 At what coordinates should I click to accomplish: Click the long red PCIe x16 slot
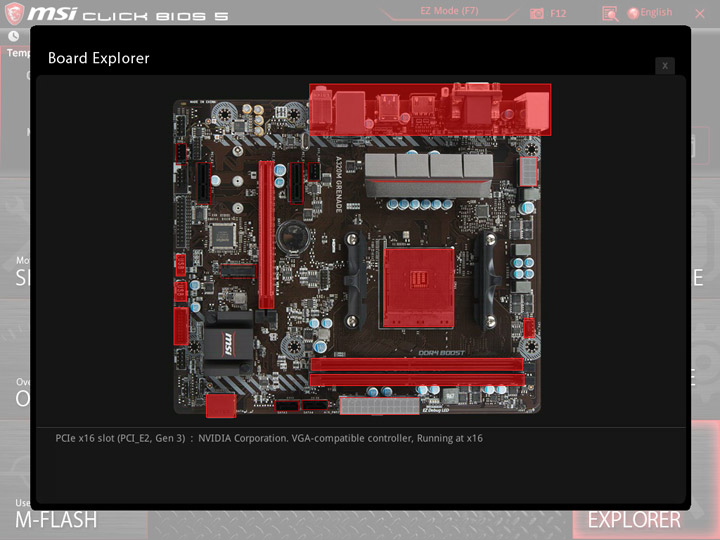[x=266, y=235]
